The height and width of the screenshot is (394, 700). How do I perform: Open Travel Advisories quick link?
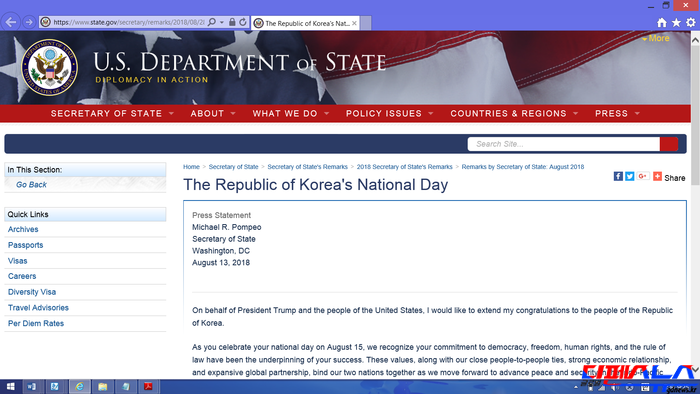[38, 307]
